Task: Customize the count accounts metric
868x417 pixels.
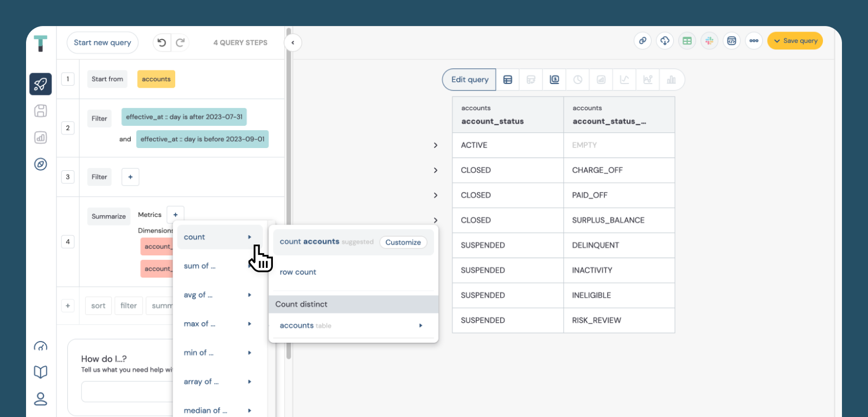Action: (x=403, y=242)
